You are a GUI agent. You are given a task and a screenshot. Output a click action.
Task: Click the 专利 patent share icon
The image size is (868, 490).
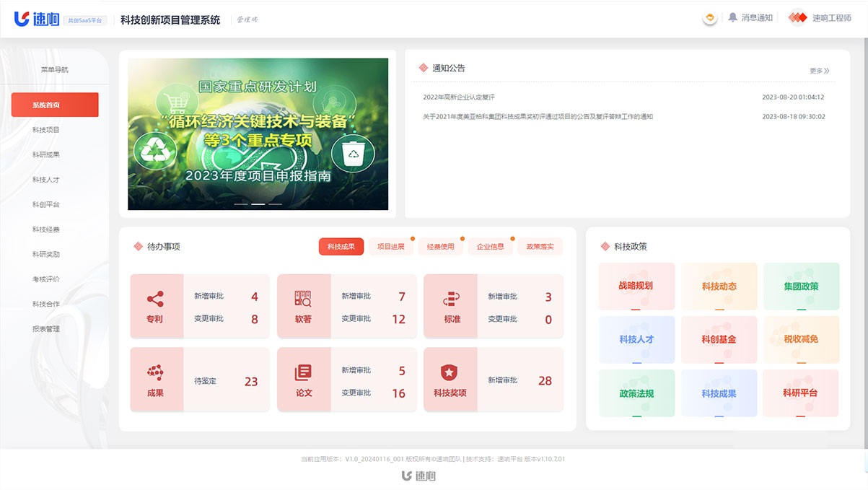155,299
